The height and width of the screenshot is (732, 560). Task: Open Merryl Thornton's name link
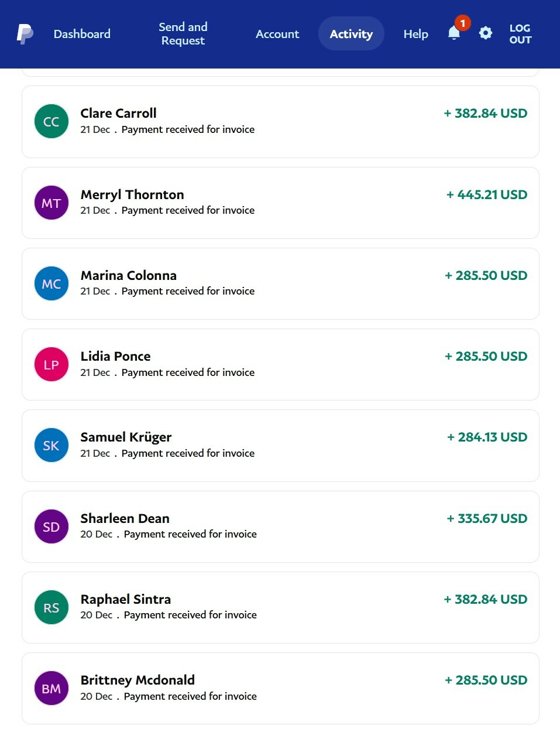click(132, 194)
